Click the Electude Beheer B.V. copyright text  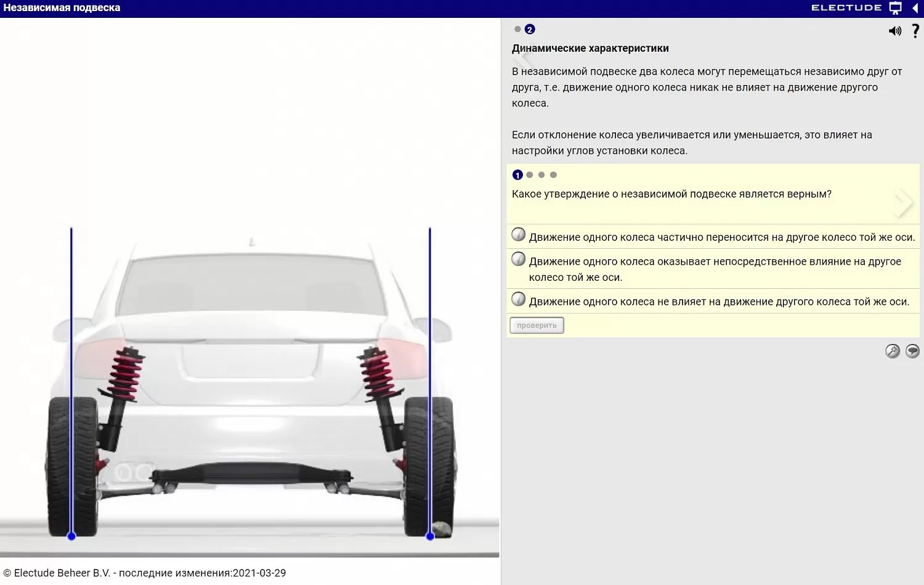point(145,573)
